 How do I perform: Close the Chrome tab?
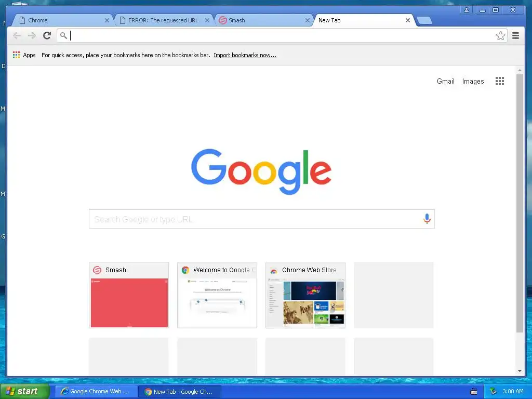point(107,20)
